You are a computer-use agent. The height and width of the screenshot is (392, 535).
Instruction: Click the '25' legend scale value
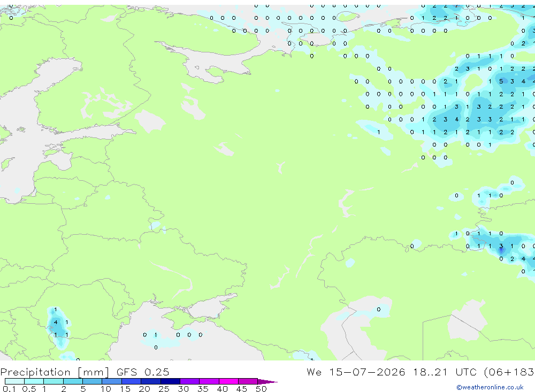[164, 389]
